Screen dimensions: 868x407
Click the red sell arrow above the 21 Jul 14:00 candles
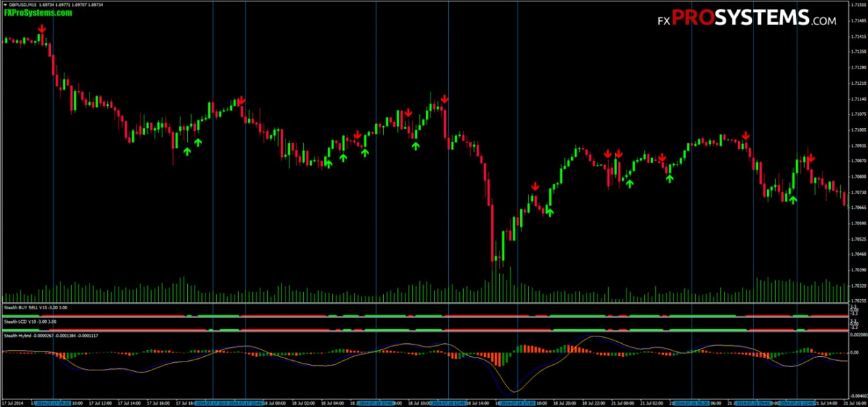tap(810, 157)
